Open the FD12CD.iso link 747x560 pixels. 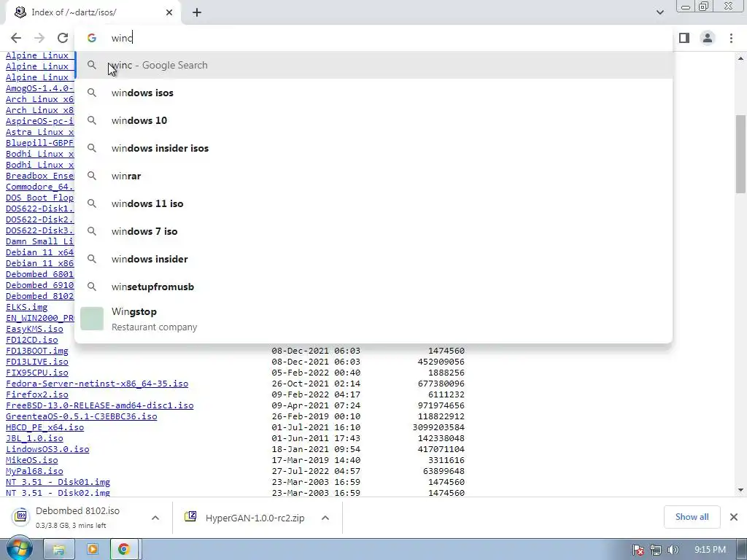tap(32, 340)
